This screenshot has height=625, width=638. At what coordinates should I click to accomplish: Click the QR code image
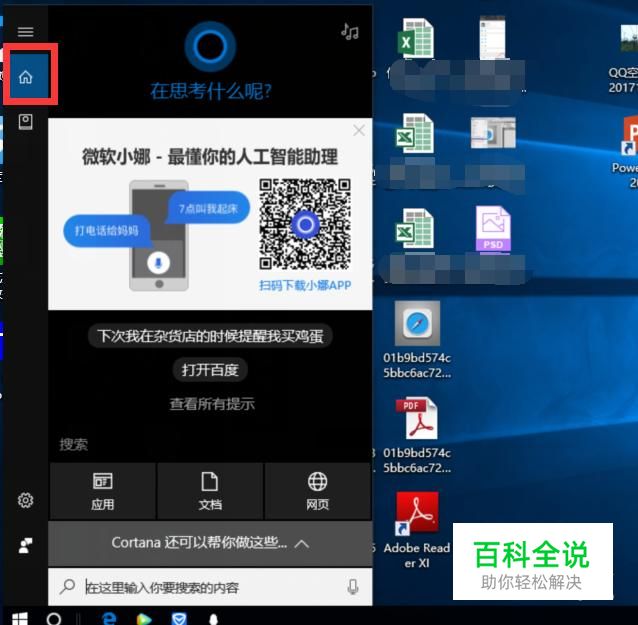[x=305, y=224]
